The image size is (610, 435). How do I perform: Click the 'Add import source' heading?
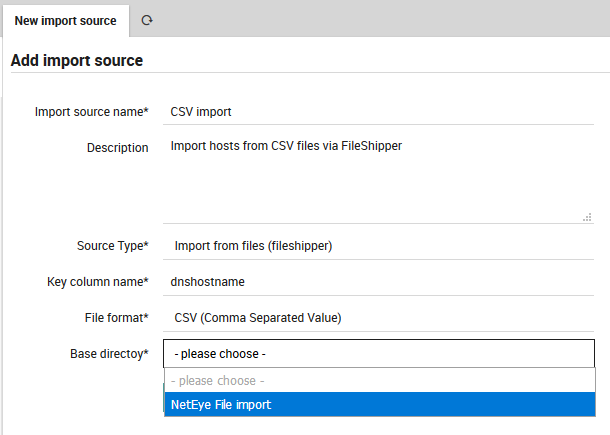pyautogui.click(x=77, y=60)
